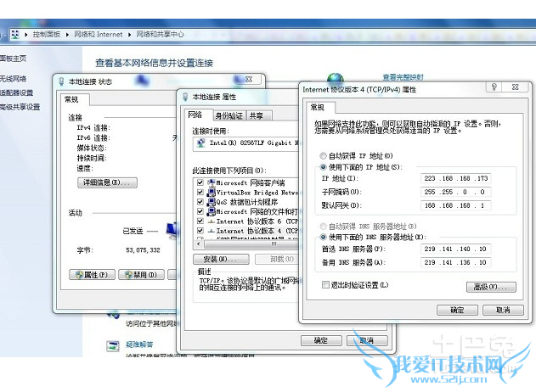Toggle Microsoft 网络的文件和打印机共享 checkbox
The image size is (536, 392).
tap(200, 211)
